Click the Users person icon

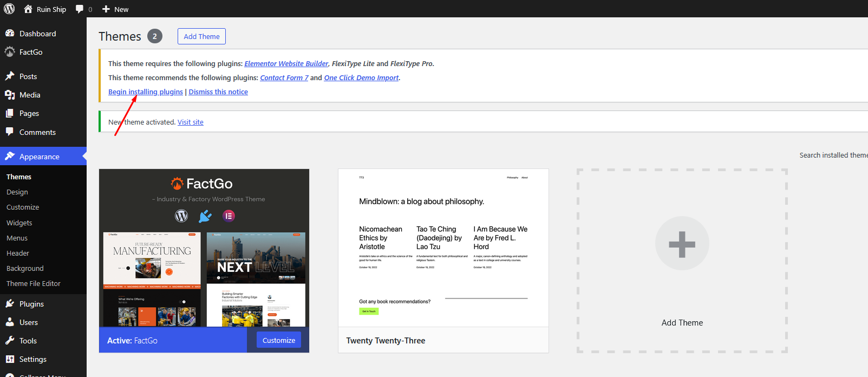10,322
